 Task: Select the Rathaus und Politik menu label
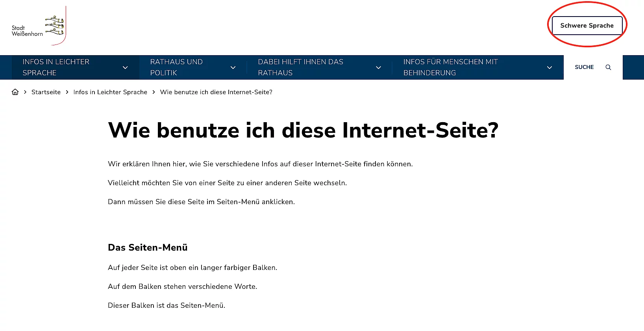point(176,67)
